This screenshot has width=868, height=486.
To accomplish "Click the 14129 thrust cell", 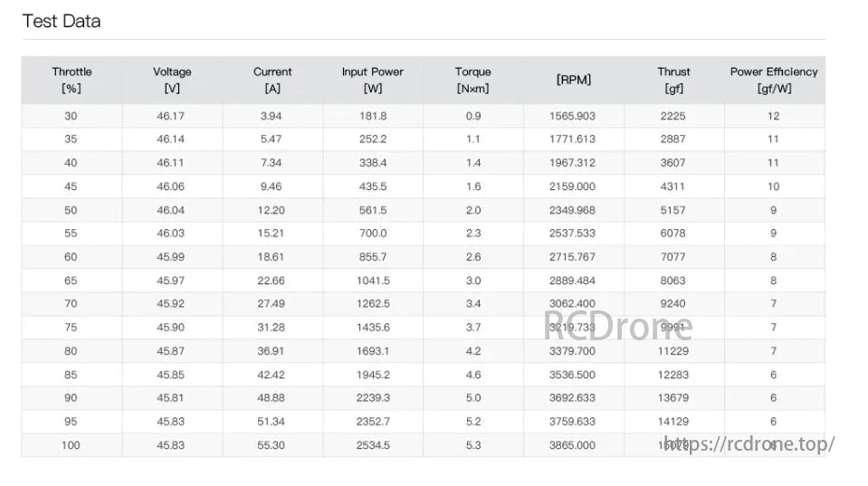I will pos(672,422).
